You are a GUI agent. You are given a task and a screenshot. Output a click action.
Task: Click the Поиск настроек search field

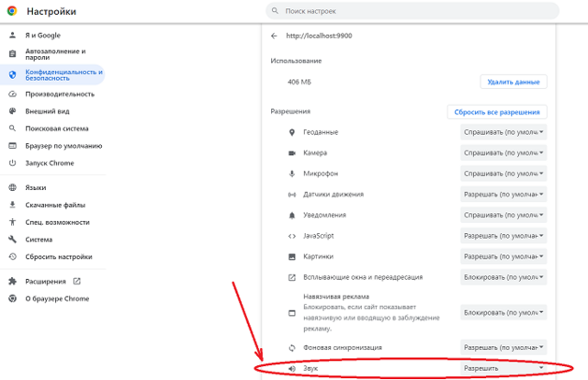[413, 11]
